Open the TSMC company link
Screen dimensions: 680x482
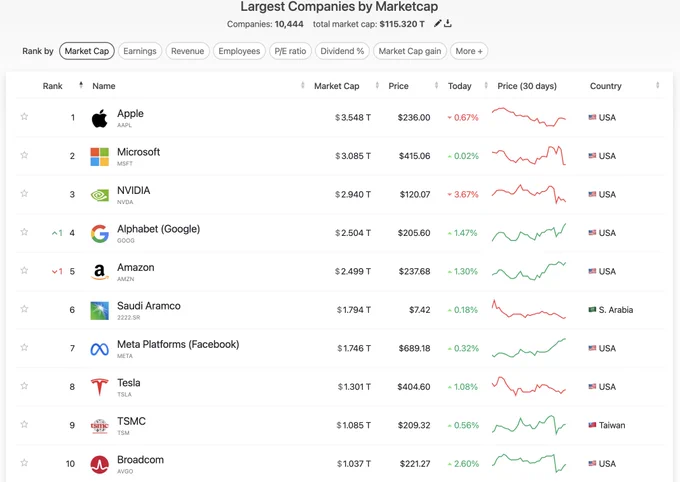(x=131, y=421)
